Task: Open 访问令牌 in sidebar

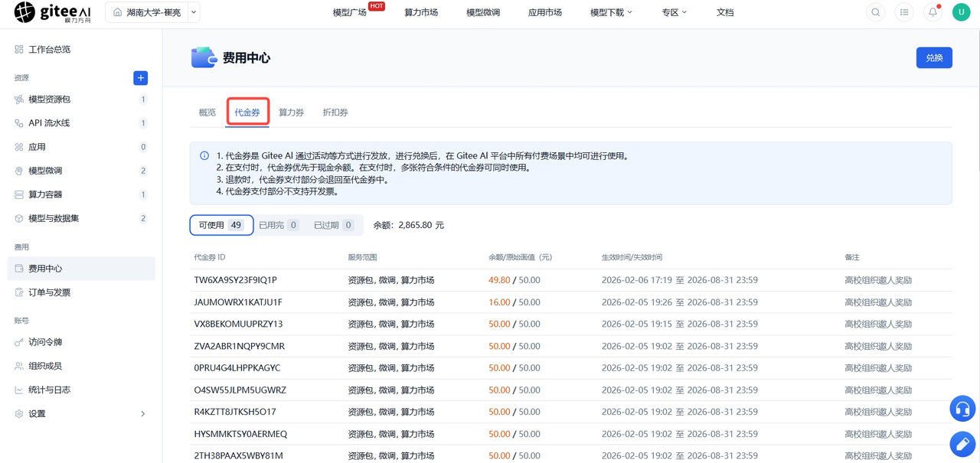Action: pos(81,342)
